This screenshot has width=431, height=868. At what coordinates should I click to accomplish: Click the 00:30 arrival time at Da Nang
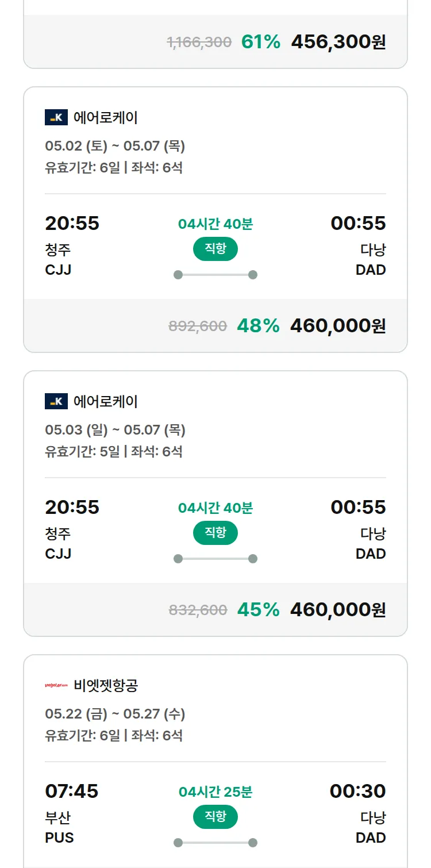point(357,792)
